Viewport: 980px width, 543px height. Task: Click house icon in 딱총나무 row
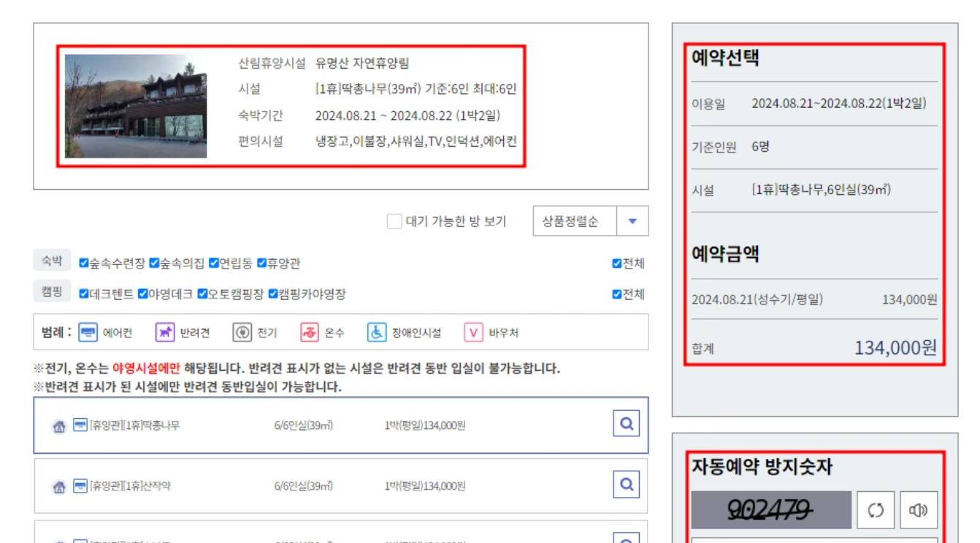(59, 426)
